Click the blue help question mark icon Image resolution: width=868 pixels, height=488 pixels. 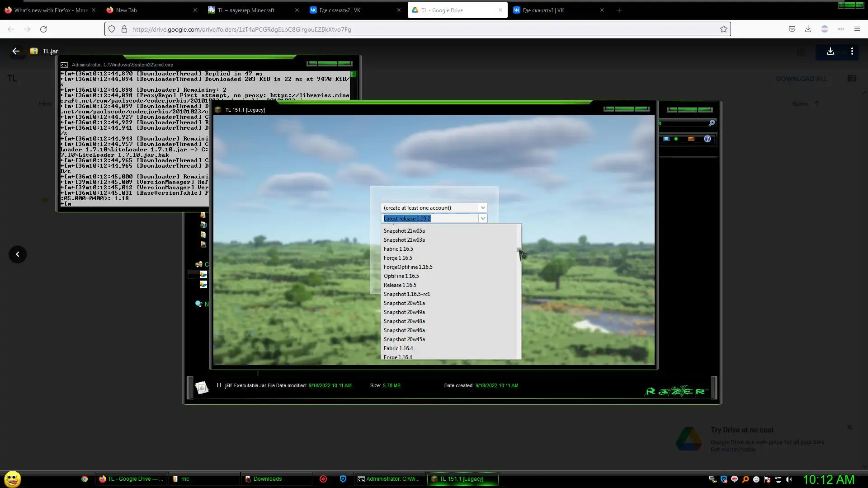pyautogui.click(x=708, y=139)
